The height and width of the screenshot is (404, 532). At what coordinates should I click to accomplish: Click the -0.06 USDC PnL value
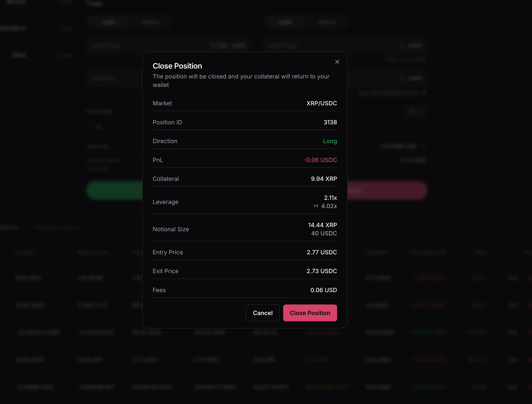(x=320, y=160)
